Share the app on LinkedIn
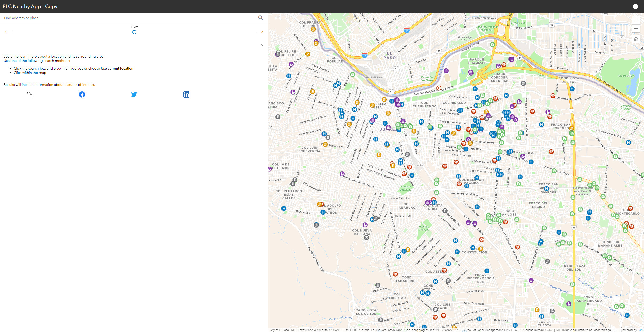This screenshot has width=644, height=332. point(186,94)
